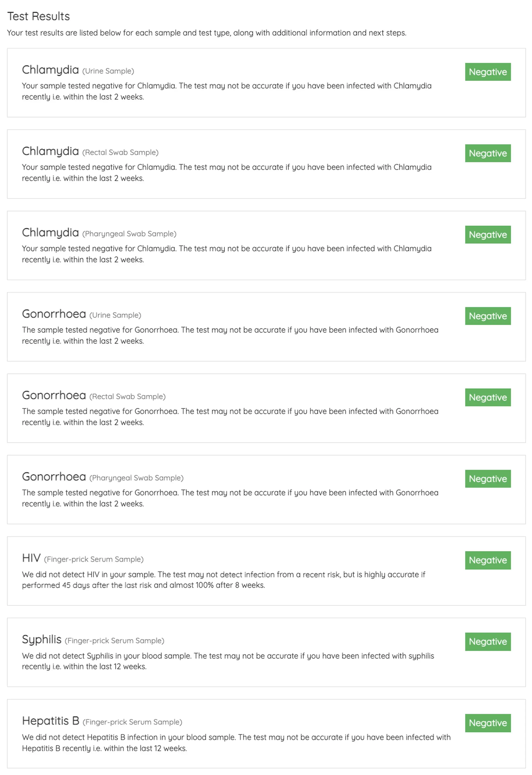Select the Gonorrhoea (Rectal Swab Sample) title

click(x=94, y=395)
